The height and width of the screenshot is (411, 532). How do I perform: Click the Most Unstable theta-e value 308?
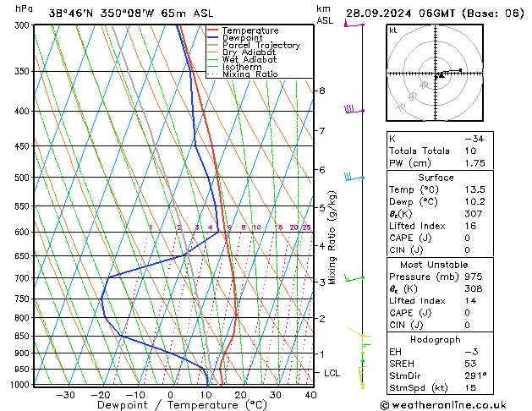[474, 288]
